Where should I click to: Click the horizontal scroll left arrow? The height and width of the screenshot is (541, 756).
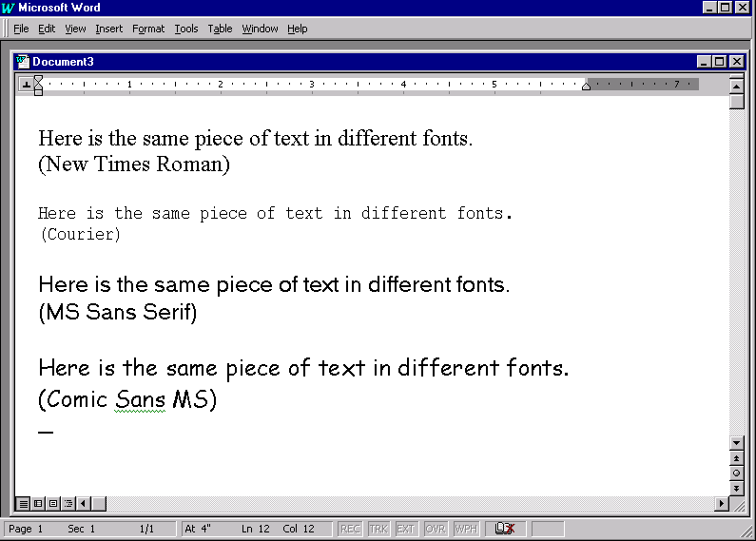83,504
